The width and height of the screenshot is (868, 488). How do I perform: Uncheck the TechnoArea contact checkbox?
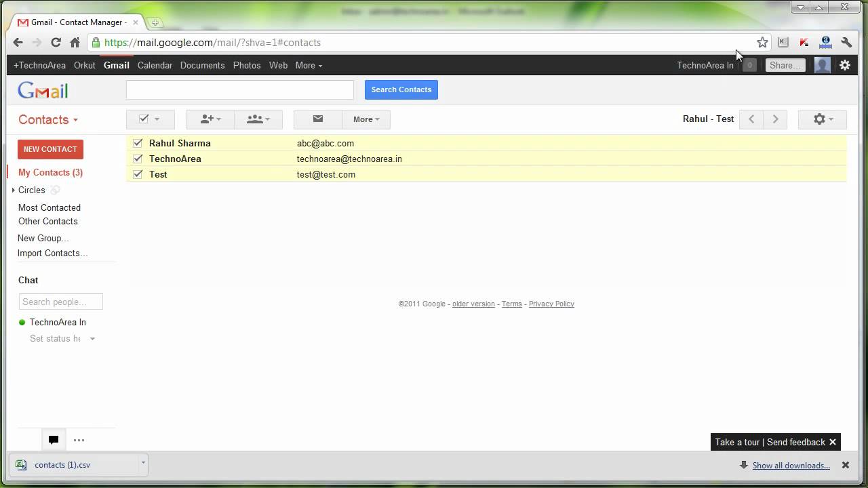[x=138, y=159]
